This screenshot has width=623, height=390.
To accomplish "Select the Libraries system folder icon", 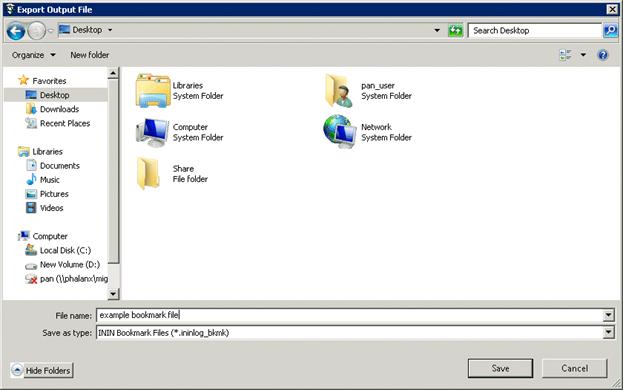I will click(x=153, y=91).
